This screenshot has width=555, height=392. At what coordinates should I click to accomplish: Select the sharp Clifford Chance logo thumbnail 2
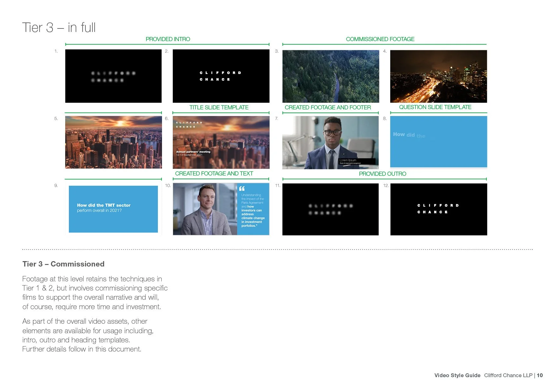pos(221,76)
